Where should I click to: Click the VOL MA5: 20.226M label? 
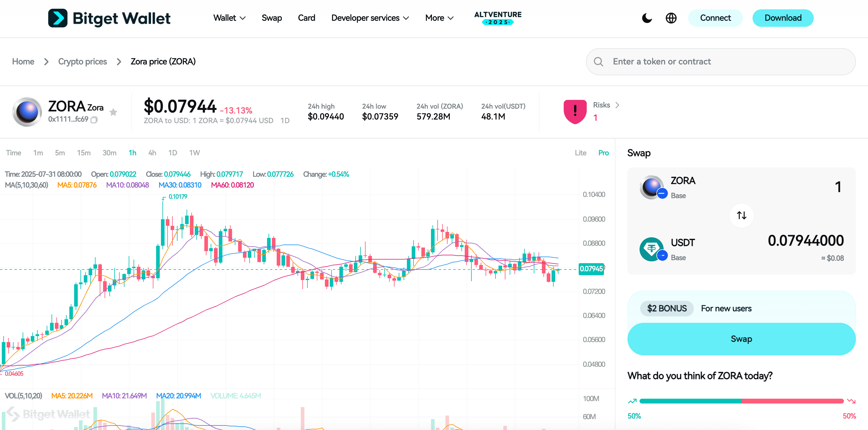coord(72,396)
